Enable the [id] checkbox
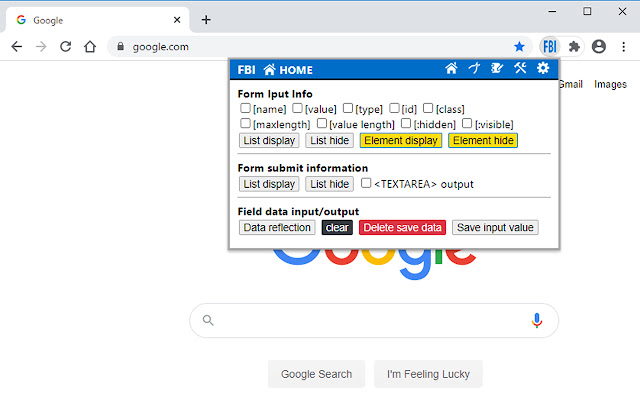This screenshot has width=640, height=400. [394, 108]
